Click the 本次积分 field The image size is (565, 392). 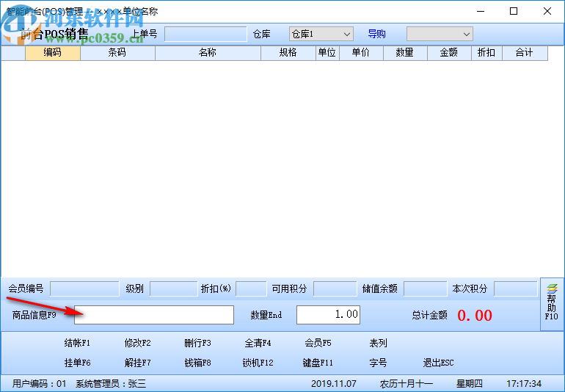516,288
